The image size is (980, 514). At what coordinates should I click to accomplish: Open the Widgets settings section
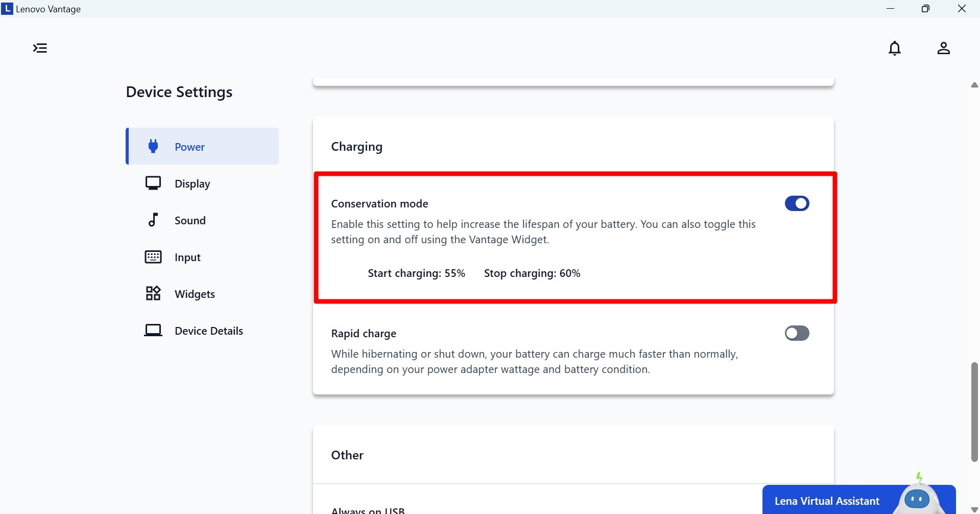[195, 294]
